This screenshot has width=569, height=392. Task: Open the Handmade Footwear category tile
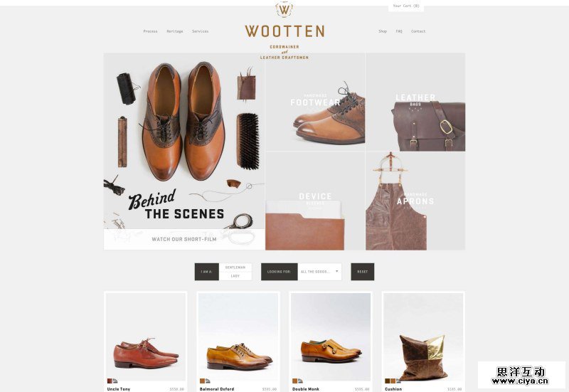315,102
